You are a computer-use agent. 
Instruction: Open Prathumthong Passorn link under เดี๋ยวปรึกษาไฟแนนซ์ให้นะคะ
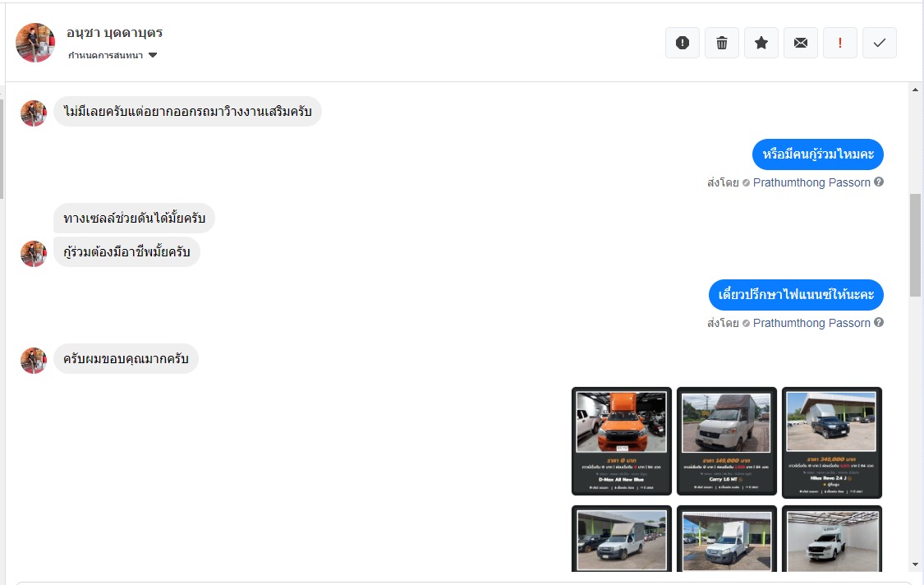811,323
